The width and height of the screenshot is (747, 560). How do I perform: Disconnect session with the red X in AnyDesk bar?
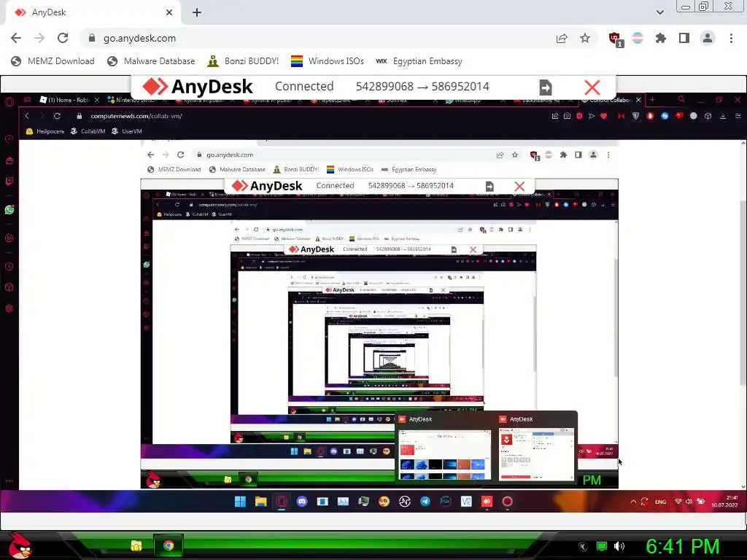click(x=592, y=87)
